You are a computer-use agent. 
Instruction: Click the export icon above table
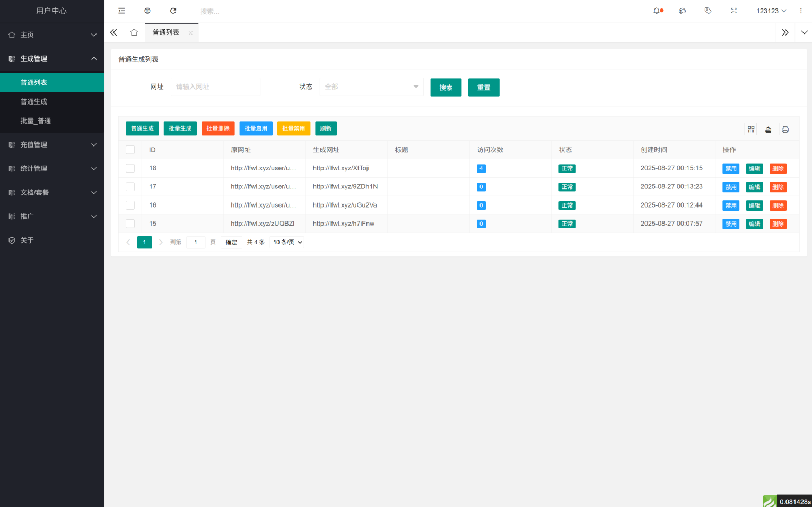coord(768,129)
